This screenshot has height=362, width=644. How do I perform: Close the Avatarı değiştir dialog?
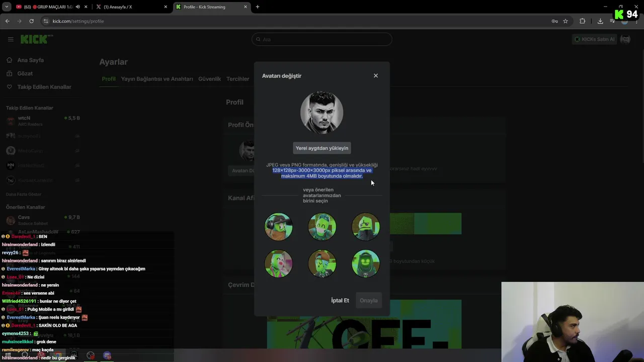(x=375, y=75)
